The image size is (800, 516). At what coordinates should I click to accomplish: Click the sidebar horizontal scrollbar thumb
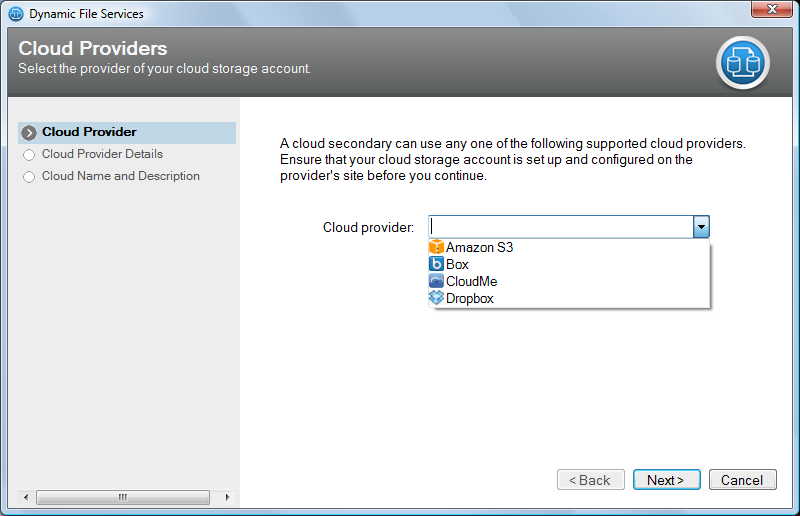coord(123,497)
